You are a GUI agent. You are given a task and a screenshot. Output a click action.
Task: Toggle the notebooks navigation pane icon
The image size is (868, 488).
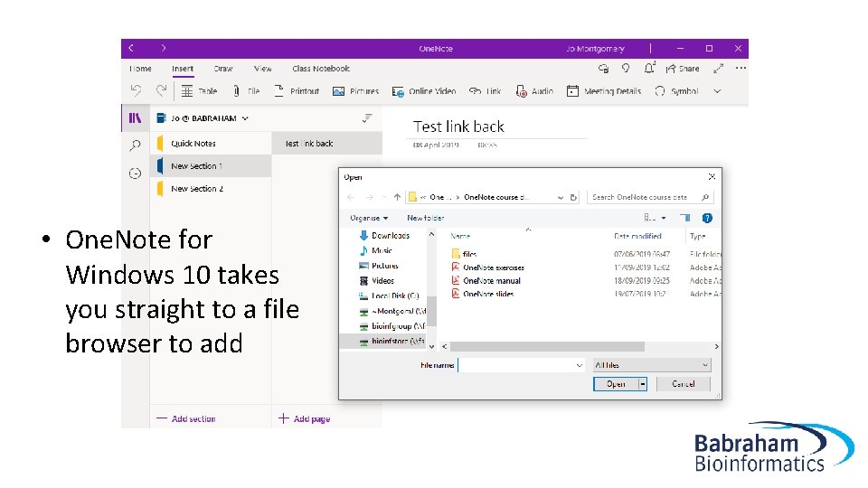[x=135, y=117]
